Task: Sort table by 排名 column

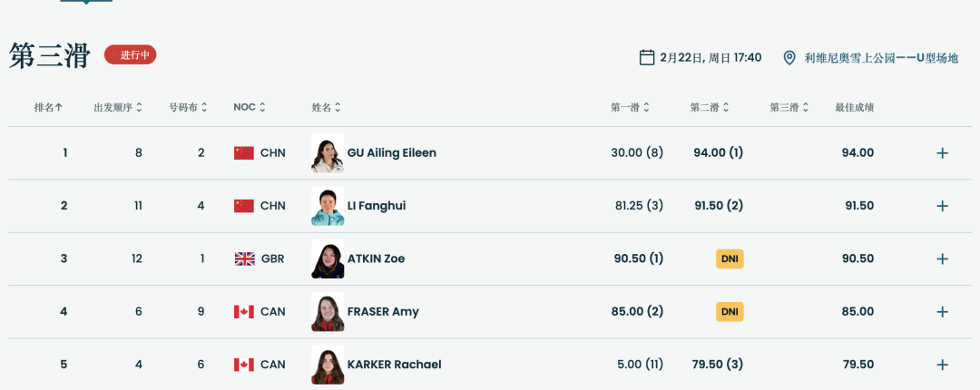Action: (x=48, y=107)
